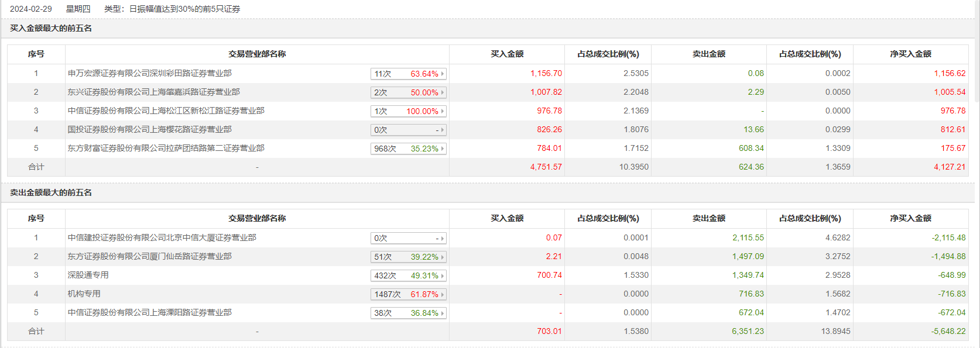The height and width of the screenshot is (348, 980).
Task: Open 中信建投证券北京中信大厦营业部 link
Action: (x=162, y=237)
